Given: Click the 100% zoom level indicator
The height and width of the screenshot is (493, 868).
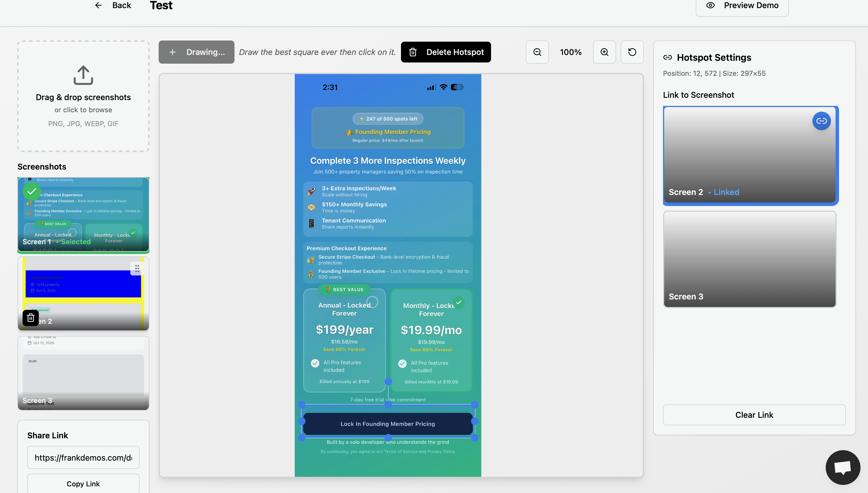Looking at the screenshot, I should tap(571, 52).
